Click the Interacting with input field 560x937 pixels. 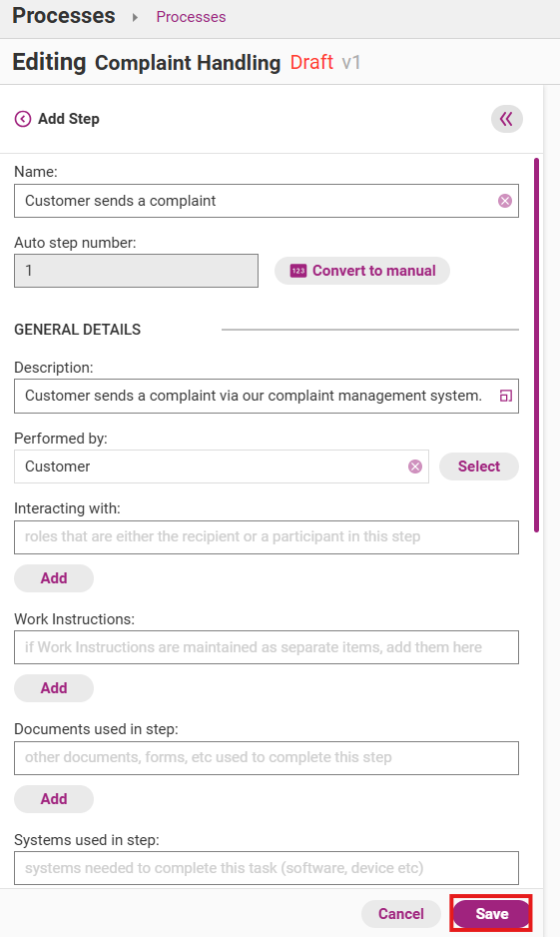coord(267,537)
